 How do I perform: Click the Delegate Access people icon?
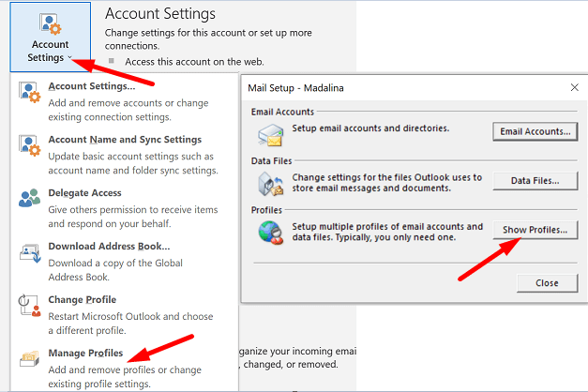click(x=29, y=198)
